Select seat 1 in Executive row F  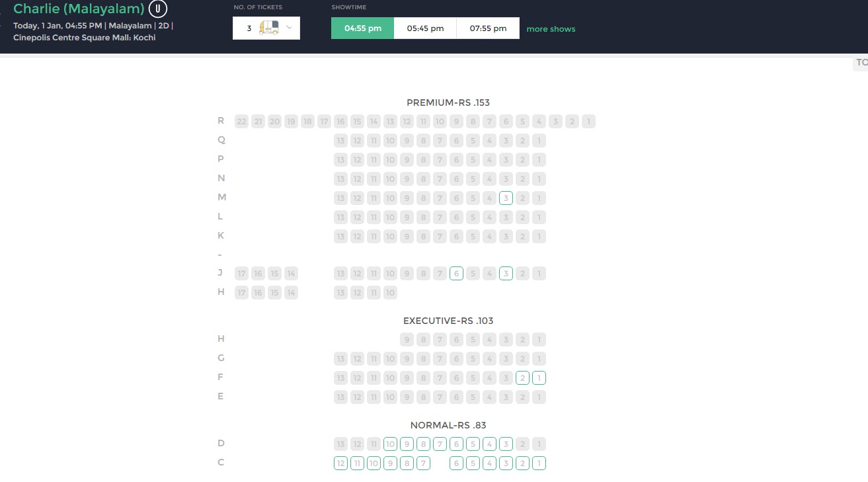(539, 378)
